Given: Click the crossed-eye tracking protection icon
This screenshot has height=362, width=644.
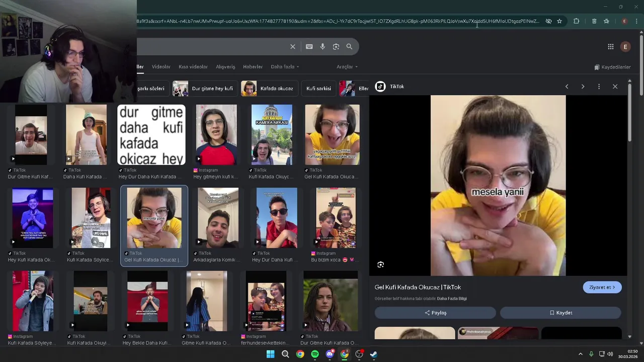Looking at the screenshot, I should [x=549, y=21].
